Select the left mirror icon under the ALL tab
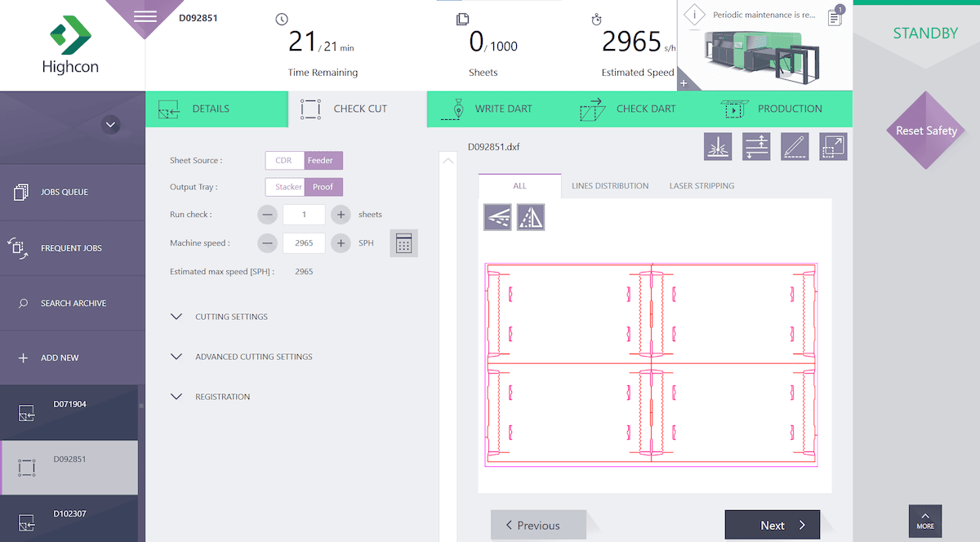 point(497,217)
